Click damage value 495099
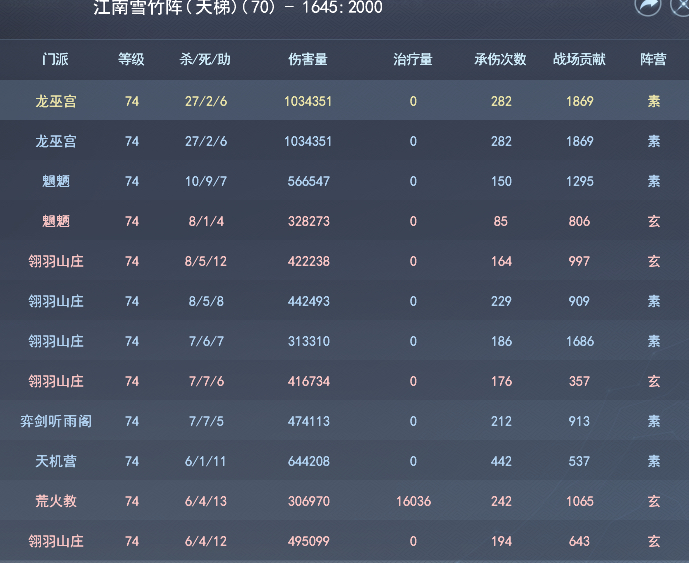 click(x=308, y=541)
